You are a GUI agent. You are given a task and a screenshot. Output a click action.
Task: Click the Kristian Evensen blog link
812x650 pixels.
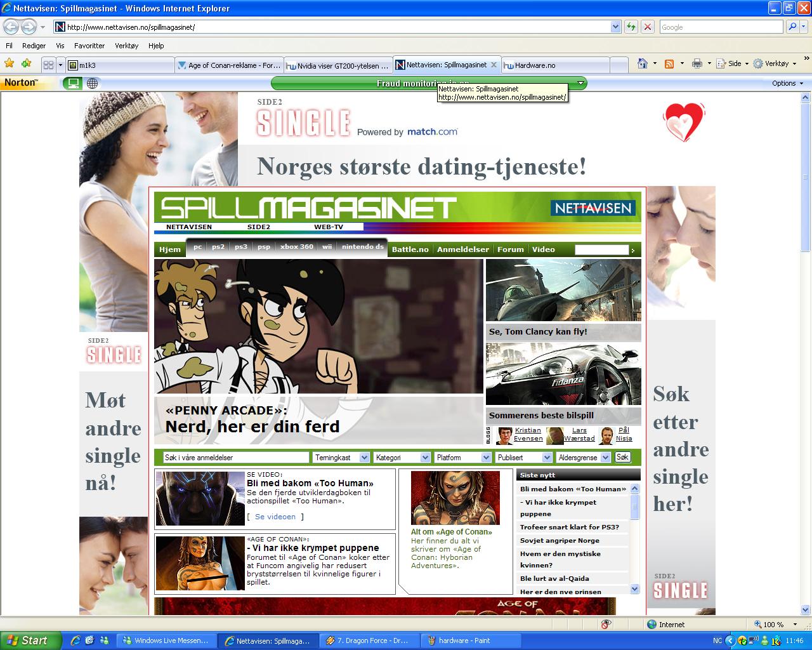coord(528,434)
